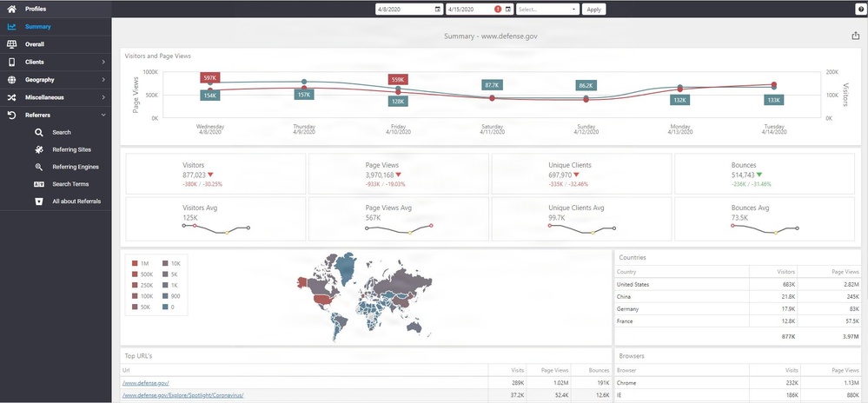Select the Germany row in Countries
This screenshot has width=868, height=403.
(x=739, y=309)
